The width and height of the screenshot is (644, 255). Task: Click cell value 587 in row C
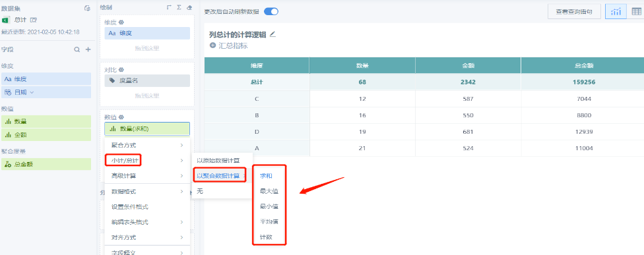[468, 99]
